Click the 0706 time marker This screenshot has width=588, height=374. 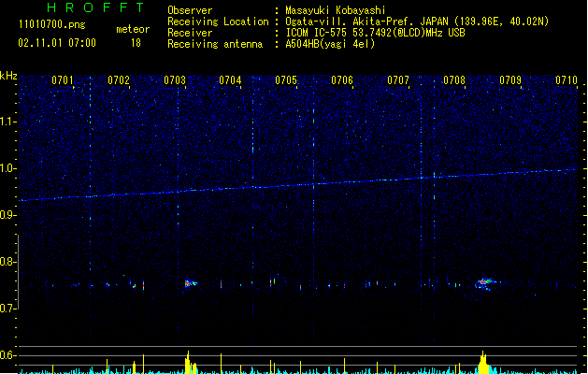click(342, 80)
